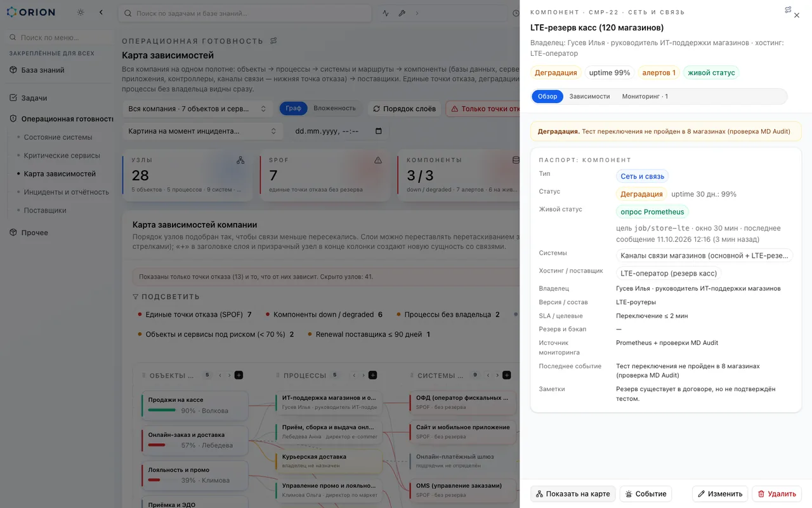Add a new node to ПРОЦЕССЫ column
Viewport: 812px width, 508px height.
point(373,375)
